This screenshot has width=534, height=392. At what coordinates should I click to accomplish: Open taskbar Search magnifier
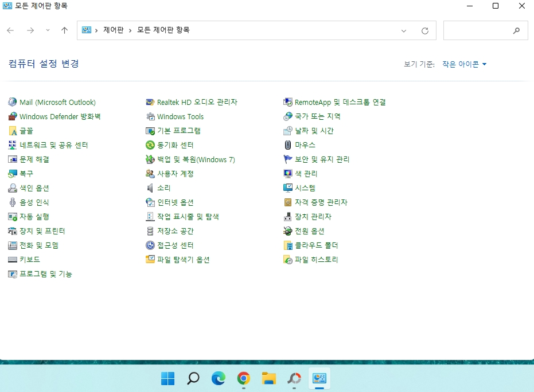pyautogui.click(x=193, y=378)
